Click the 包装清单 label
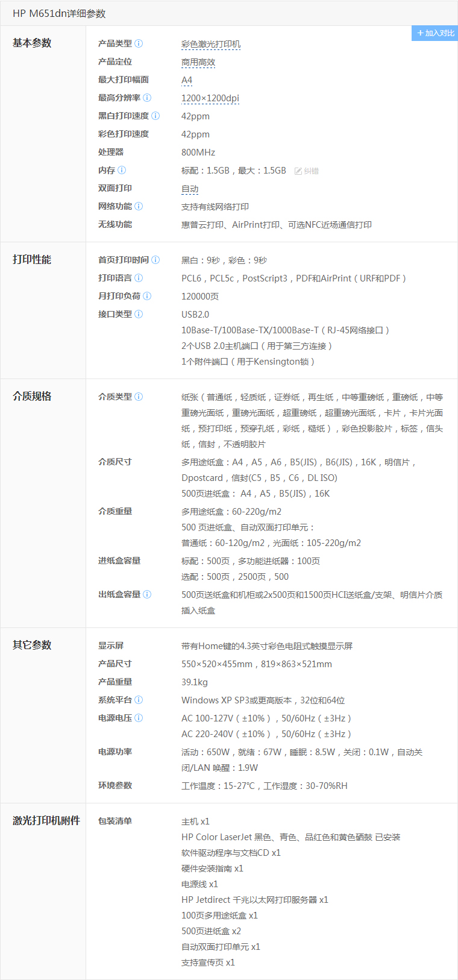 (115, 821)
